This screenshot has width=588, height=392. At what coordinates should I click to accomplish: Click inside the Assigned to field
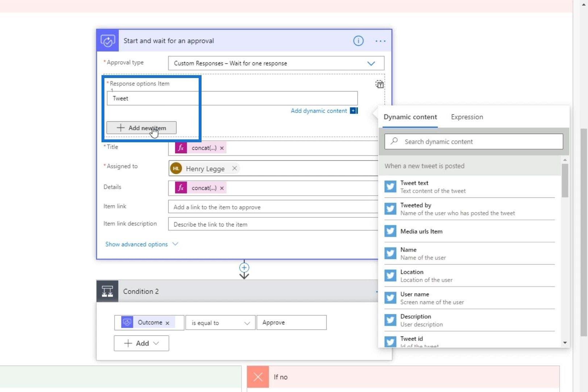(x=273, y=168)
